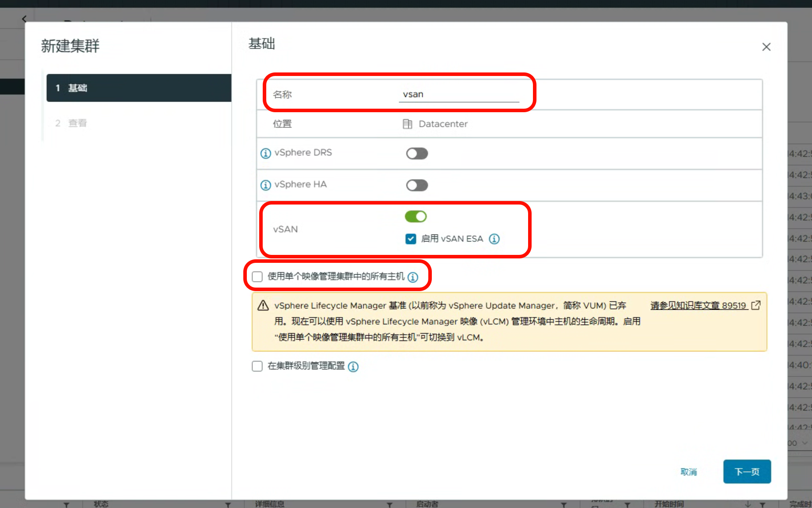
Task: Click external link icon beside KB 89519
Action: (x=756, y=305)
